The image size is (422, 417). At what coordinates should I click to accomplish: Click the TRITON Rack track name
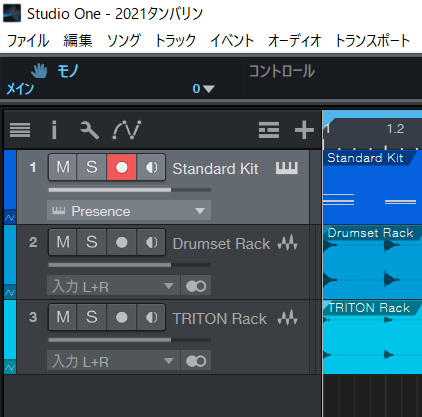(220, 319)
